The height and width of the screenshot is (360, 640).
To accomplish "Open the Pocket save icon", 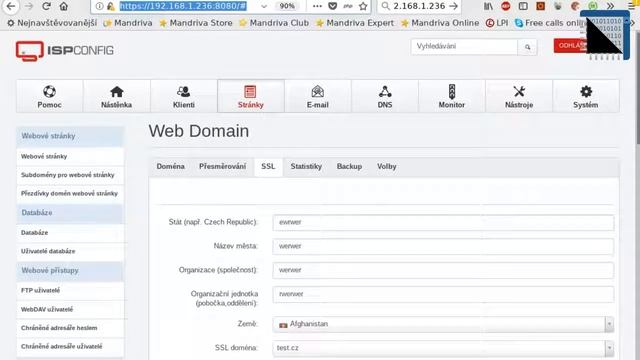I will click(333, 6).
